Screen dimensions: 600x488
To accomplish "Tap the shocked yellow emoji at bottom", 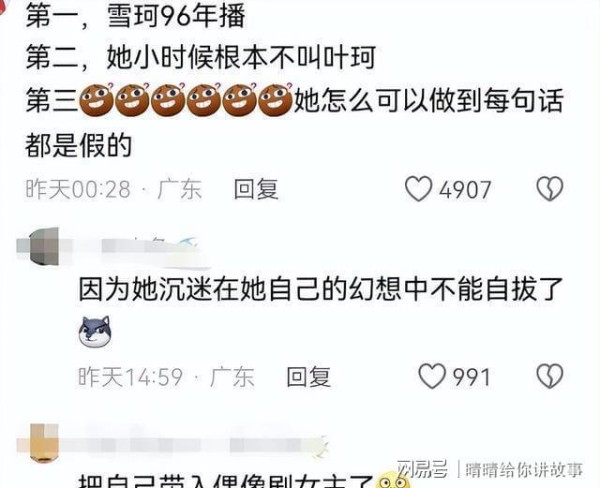I will click(391, 479).
